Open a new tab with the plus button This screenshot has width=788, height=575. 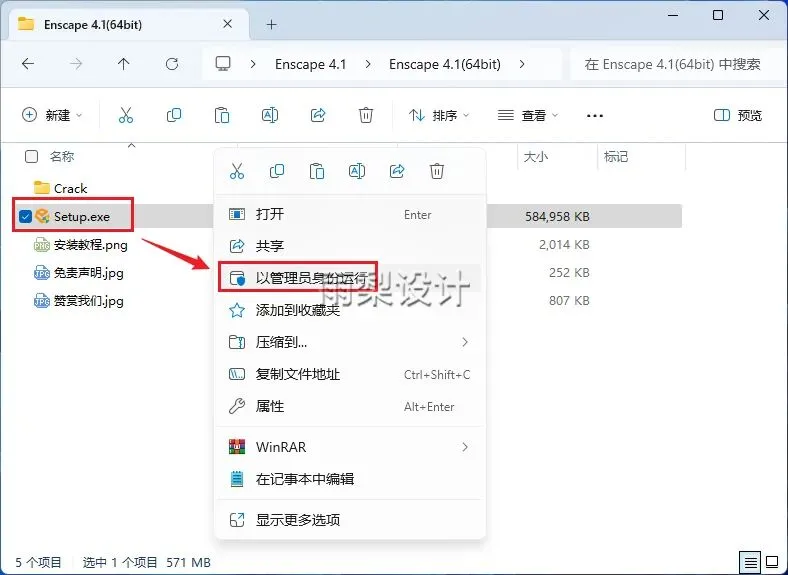point(271,24)
